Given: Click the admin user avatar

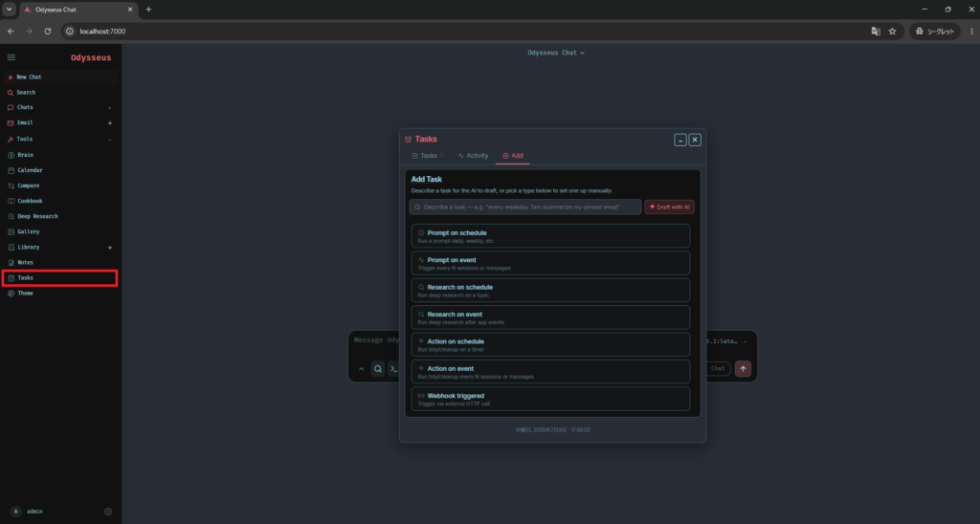Looking at the screenshot, I should tap(16, 512).
